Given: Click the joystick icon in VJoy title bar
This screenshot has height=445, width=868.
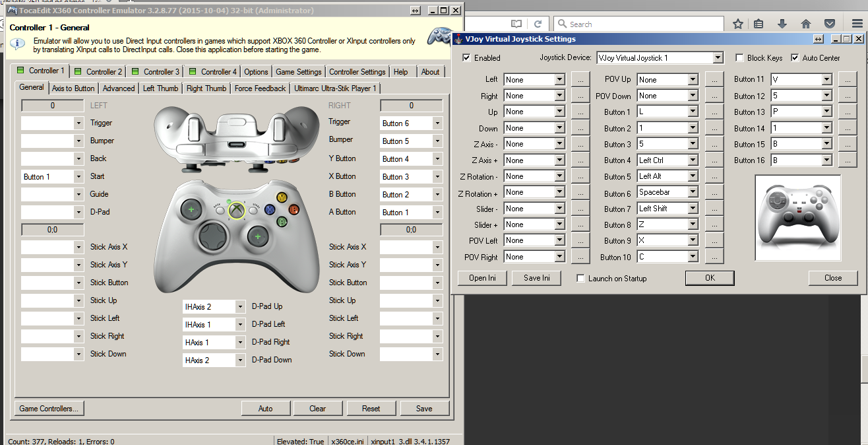Looking at the screenshot, I should (x=458, y=39).
